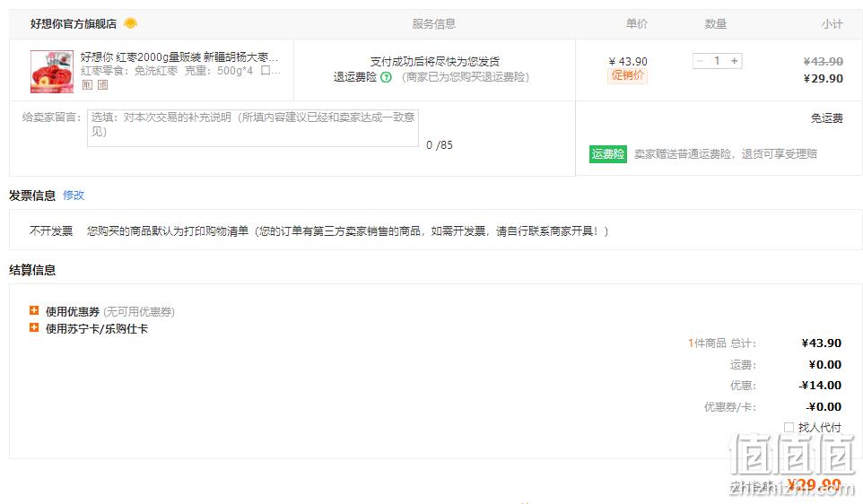Increase quantity with the plus button
This screenshot has width=863, height=504.
[x=734, y=60]
